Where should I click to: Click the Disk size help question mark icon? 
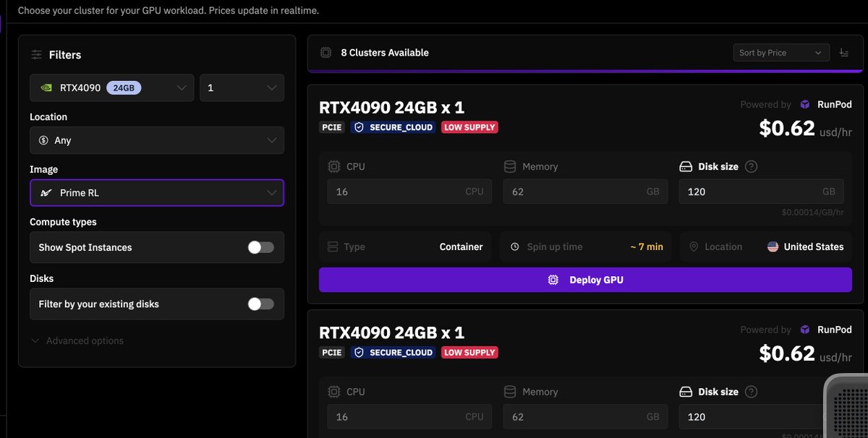coord(751,167)
